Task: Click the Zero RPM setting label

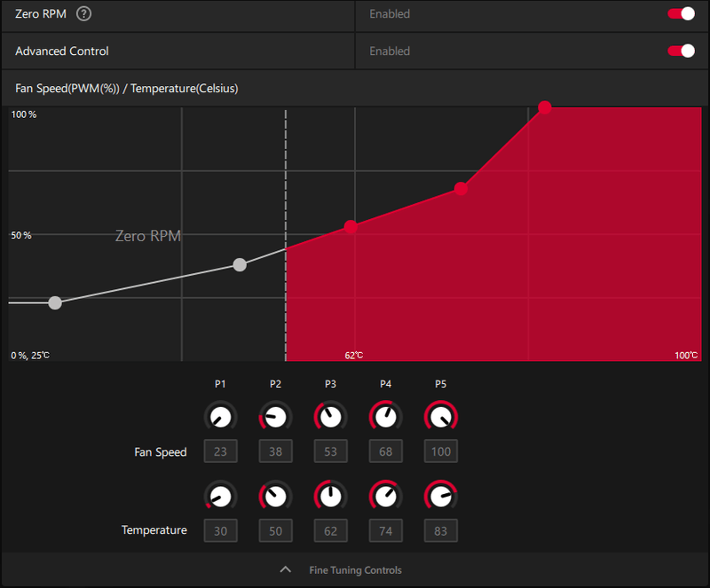Action: pos(41,14)
